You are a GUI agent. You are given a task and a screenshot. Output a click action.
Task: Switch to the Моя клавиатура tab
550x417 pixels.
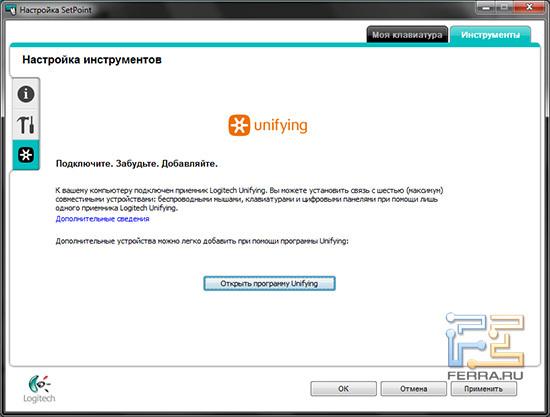407,35
